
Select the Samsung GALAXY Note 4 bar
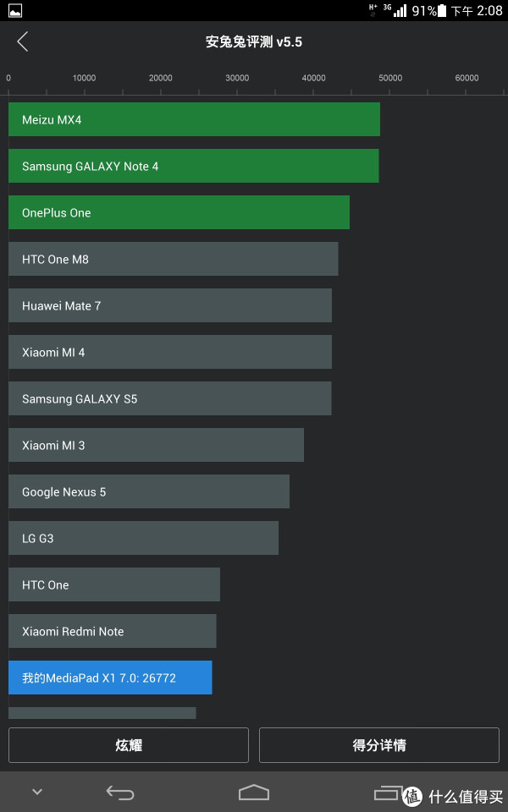pyautogui.click(x=194, y=166)
